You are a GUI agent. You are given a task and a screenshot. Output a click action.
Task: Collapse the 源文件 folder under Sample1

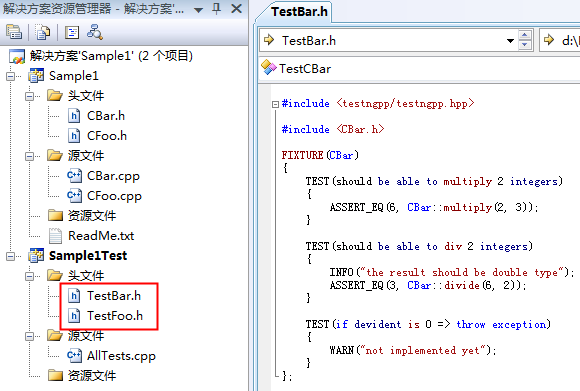tap(30, 156)
